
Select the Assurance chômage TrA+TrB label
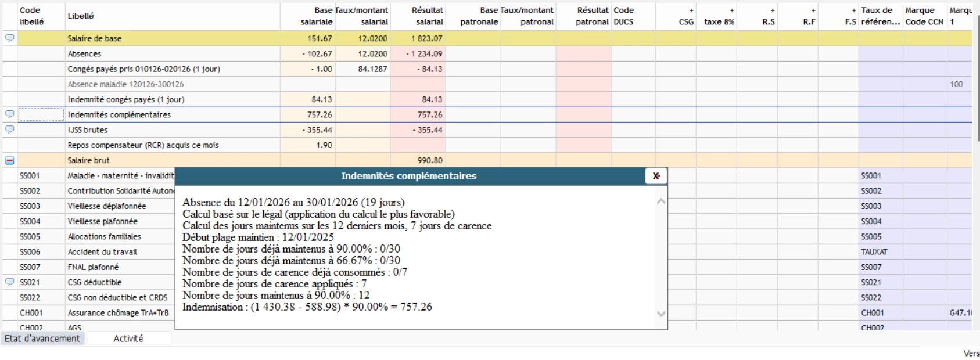click(x=120, y=312)
